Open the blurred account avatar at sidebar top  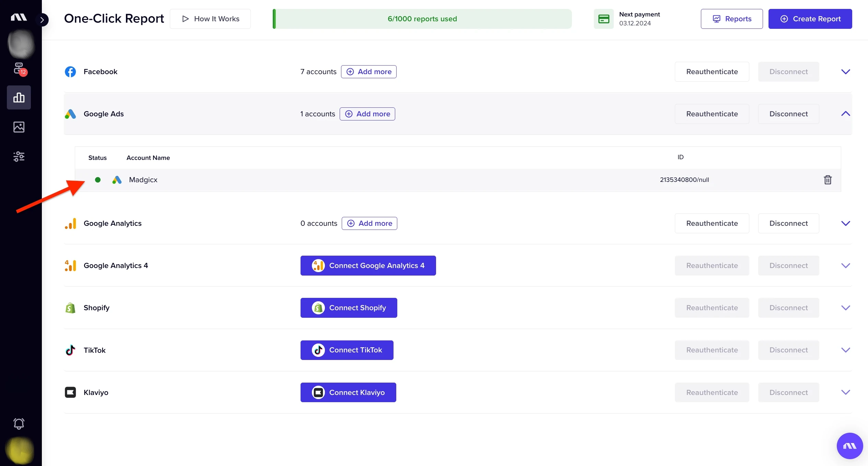point(21,44)
